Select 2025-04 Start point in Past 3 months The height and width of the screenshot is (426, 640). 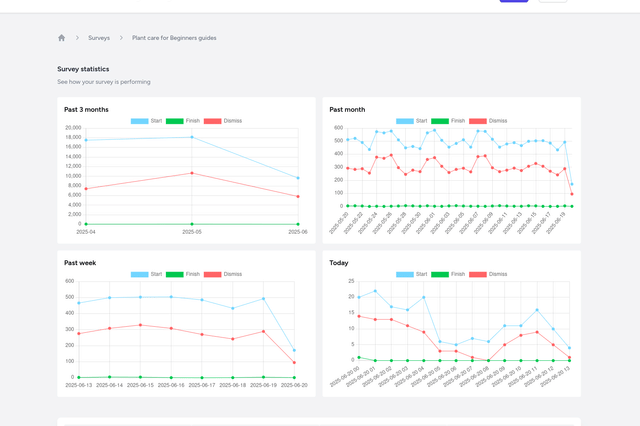point(86,140)
